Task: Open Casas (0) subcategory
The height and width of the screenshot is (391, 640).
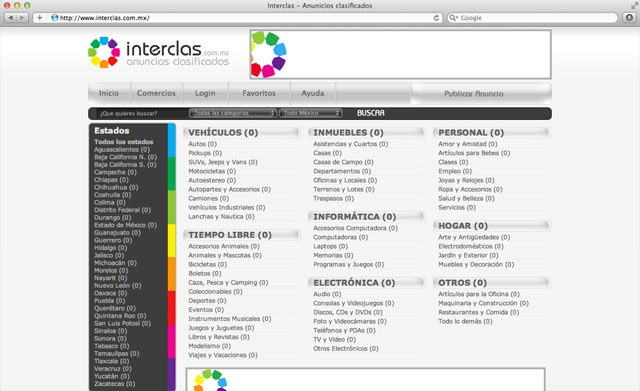Action: point(327,153)
